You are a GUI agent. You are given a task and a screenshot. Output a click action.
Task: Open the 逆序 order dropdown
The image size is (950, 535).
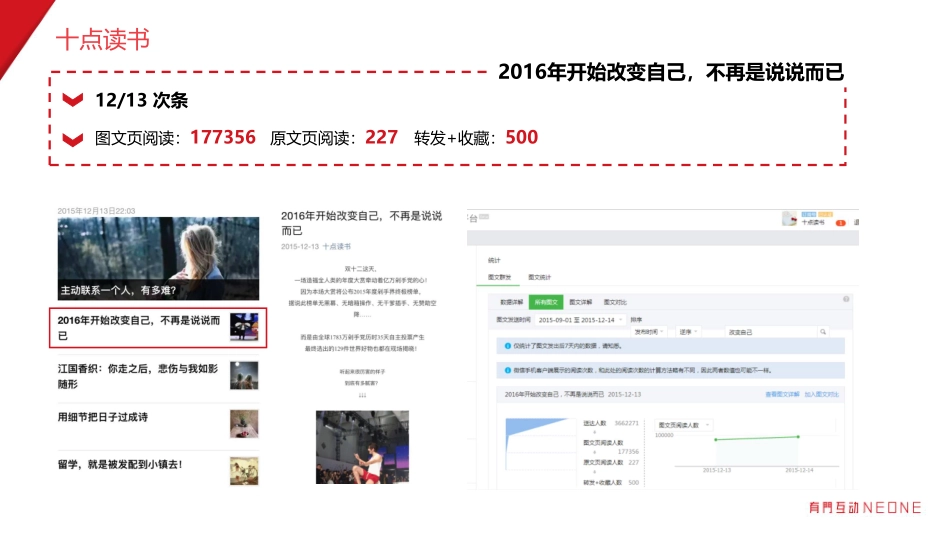point(688,332)
